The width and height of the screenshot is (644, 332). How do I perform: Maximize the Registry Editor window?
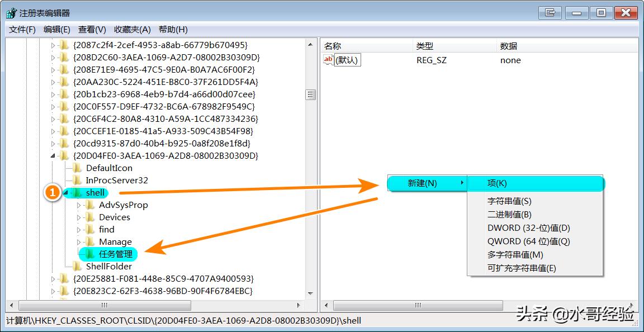602,12
